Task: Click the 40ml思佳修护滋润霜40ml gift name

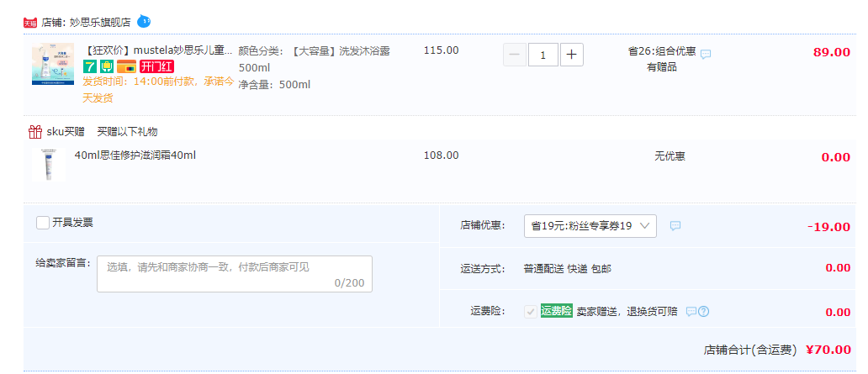Action: pyautogui.click(x=135, y=155)
